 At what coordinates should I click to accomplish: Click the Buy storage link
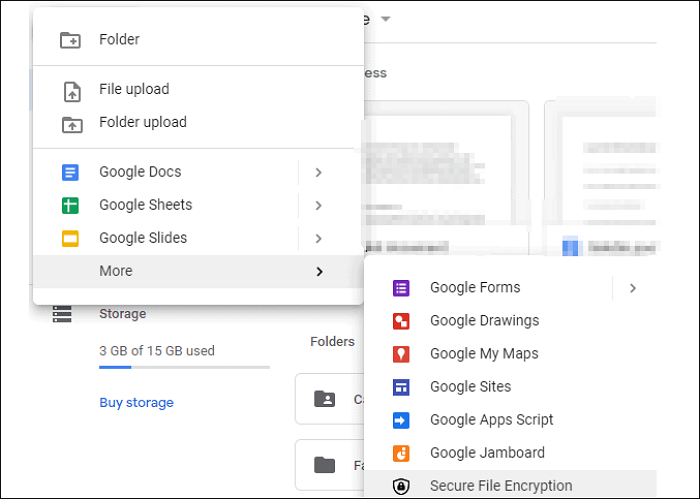pyautogui.click(x=136, y=403)
